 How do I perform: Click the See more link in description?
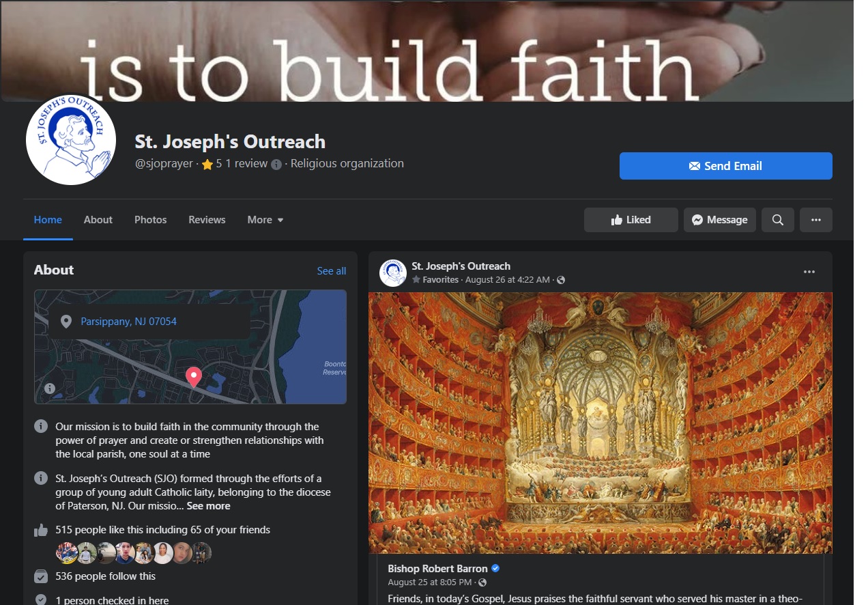[208, 506]
